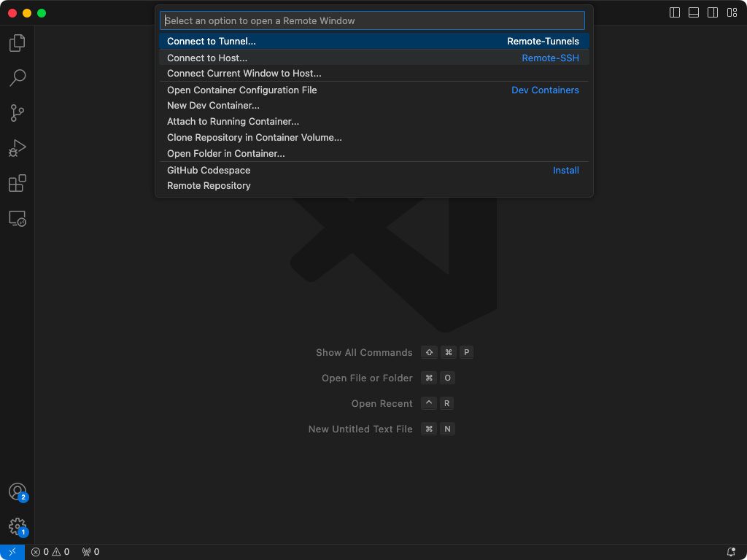Select Clone Repository in Container Volume...
The image size is (747, 560).
pyautogui.click(x=374, y=137)
